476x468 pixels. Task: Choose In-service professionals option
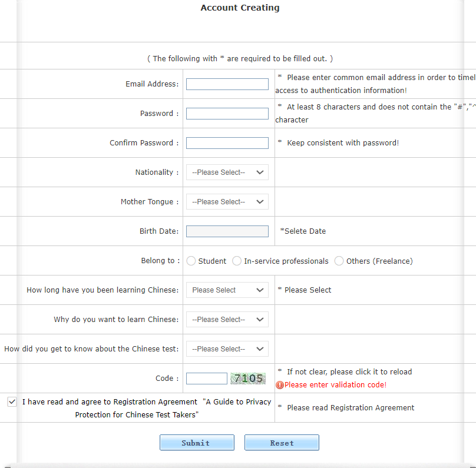pyautogui.click(x=237, y=261)
